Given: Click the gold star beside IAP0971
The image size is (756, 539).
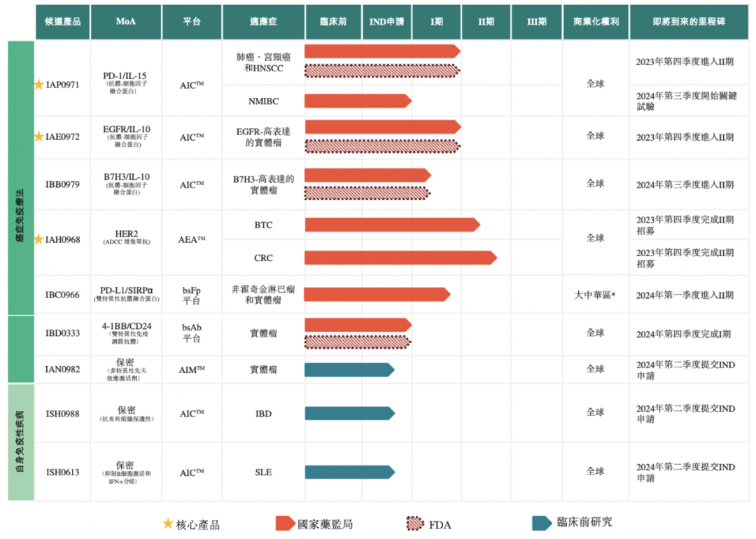Looking at the screenshot, I should (39, 85).
